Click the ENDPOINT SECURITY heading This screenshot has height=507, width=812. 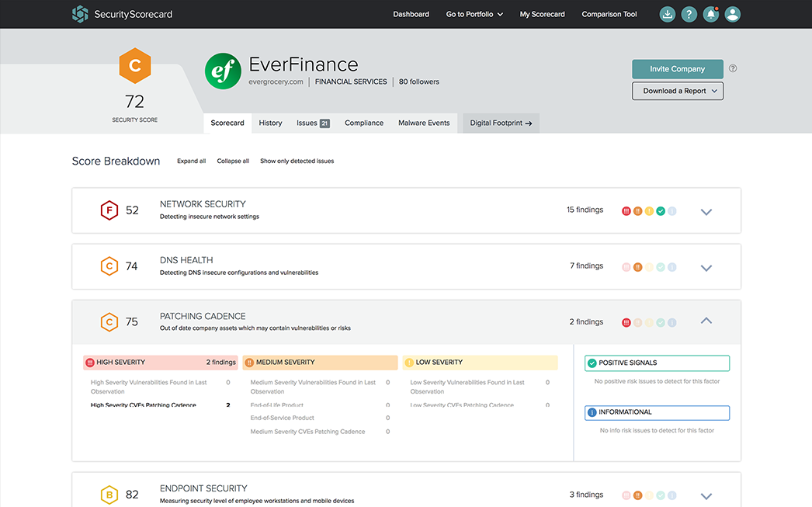[x=203, y=488]
